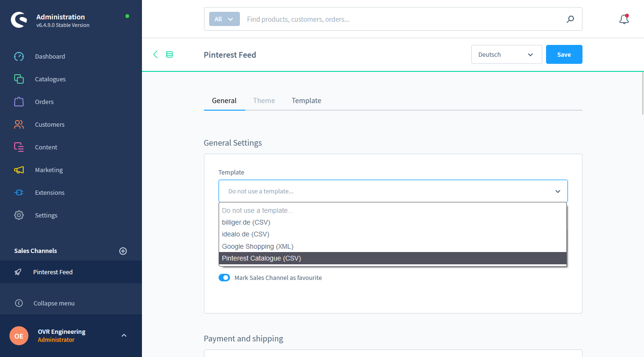Open Dashboard via its gauge icon

[19, 56]
